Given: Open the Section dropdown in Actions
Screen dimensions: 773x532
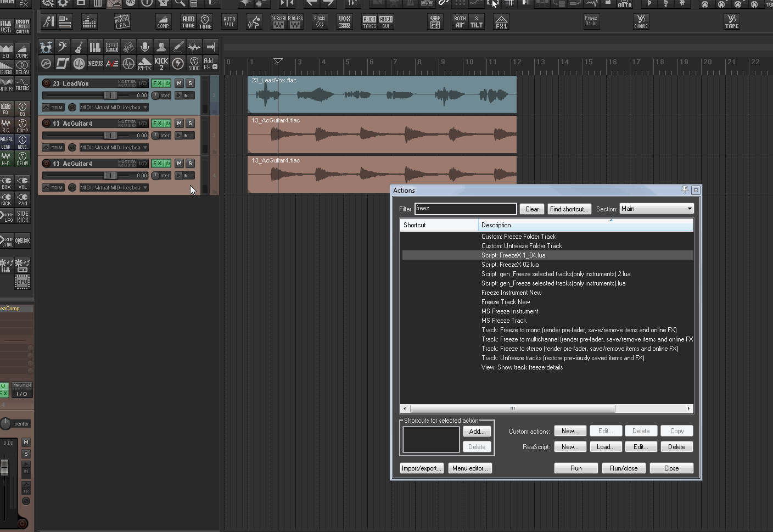Looking at the screenshot, I should pyautogui.click(x=657, y=209).
